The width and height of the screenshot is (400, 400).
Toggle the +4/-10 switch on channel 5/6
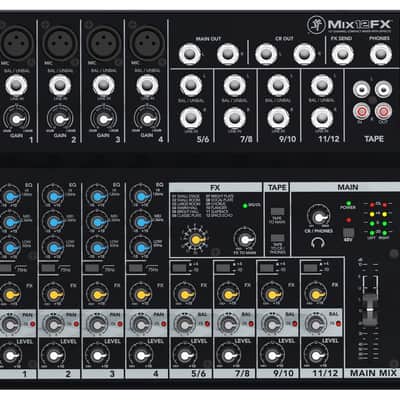tap(179, 267)
